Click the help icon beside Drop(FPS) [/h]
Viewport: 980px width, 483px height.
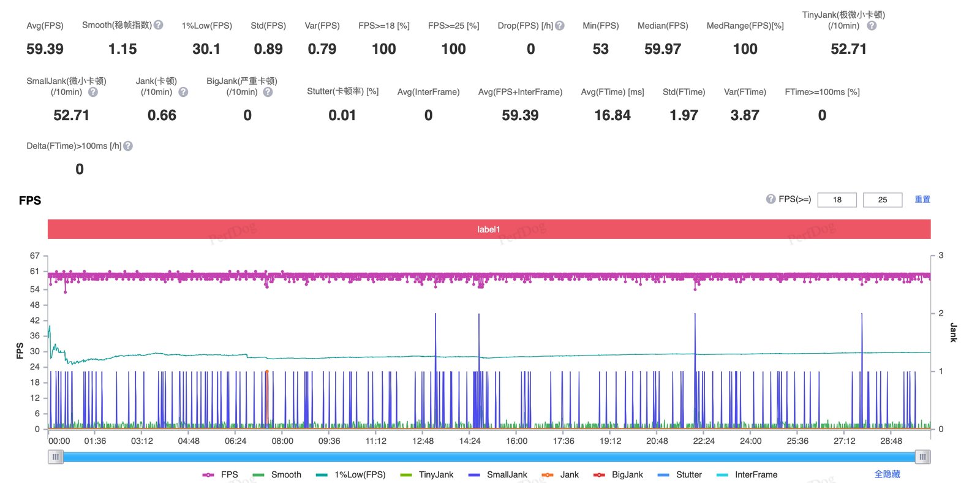point(560,26)
